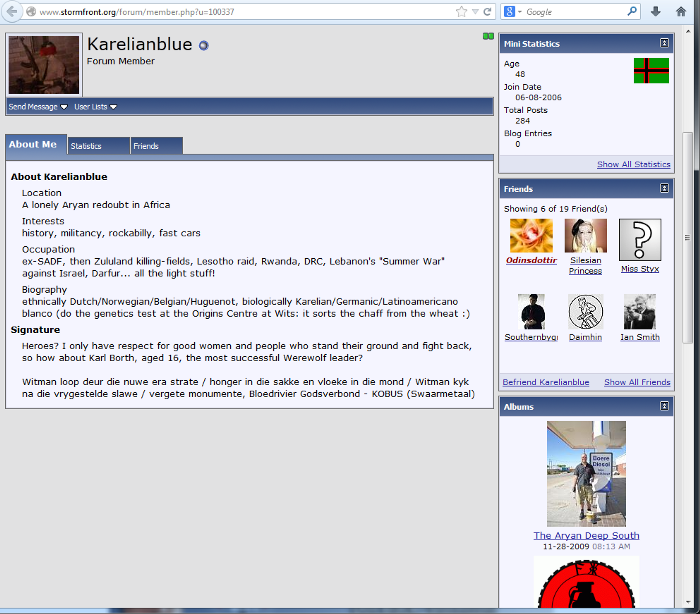Open the Show All Friends link
Screen dimensions: 700x614
(x=637, y=382)
